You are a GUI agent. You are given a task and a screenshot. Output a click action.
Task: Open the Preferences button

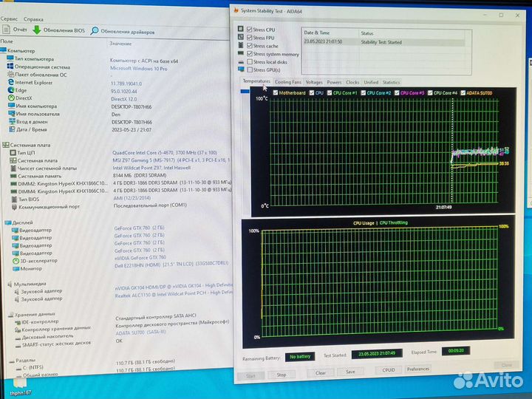point(418,369)
